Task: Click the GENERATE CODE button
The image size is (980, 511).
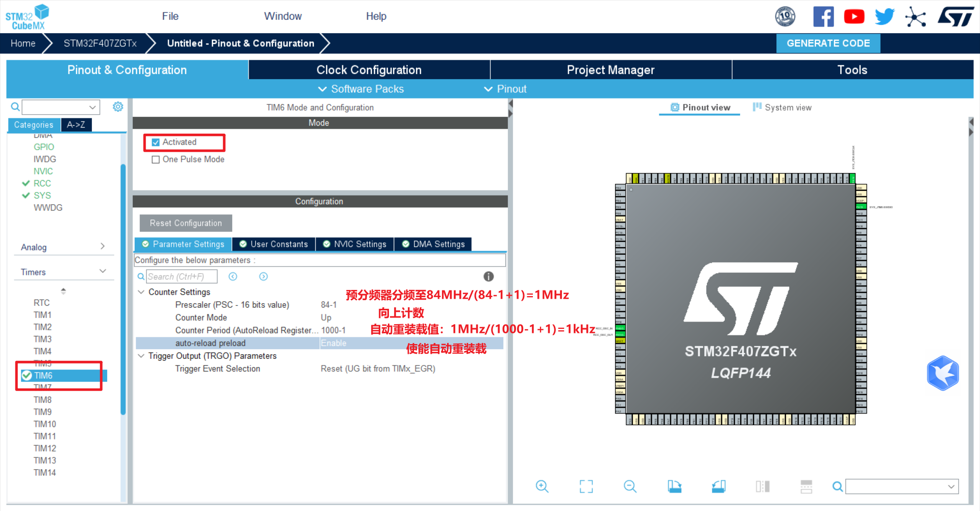Action: click(828, 43)
